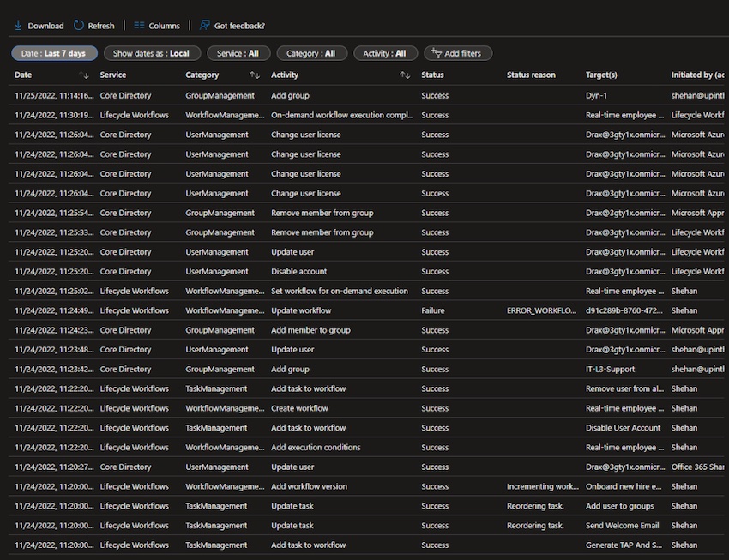Open the Show dates as : Local filter
This screenshot has width=729, height=560.
point(152,53)
